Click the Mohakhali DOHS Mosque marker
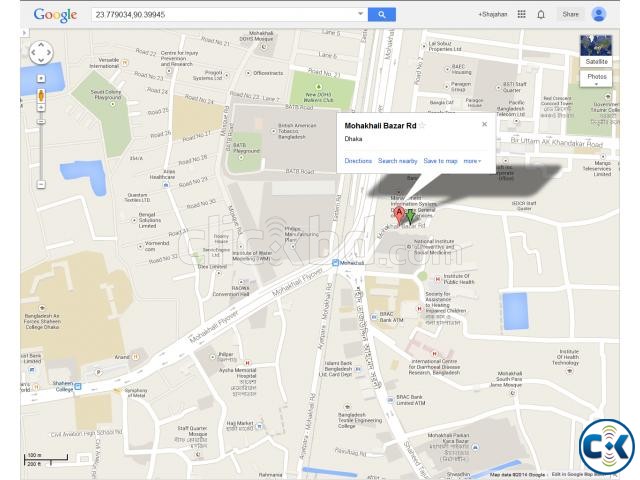640x480 pixels. coord(264,47)
